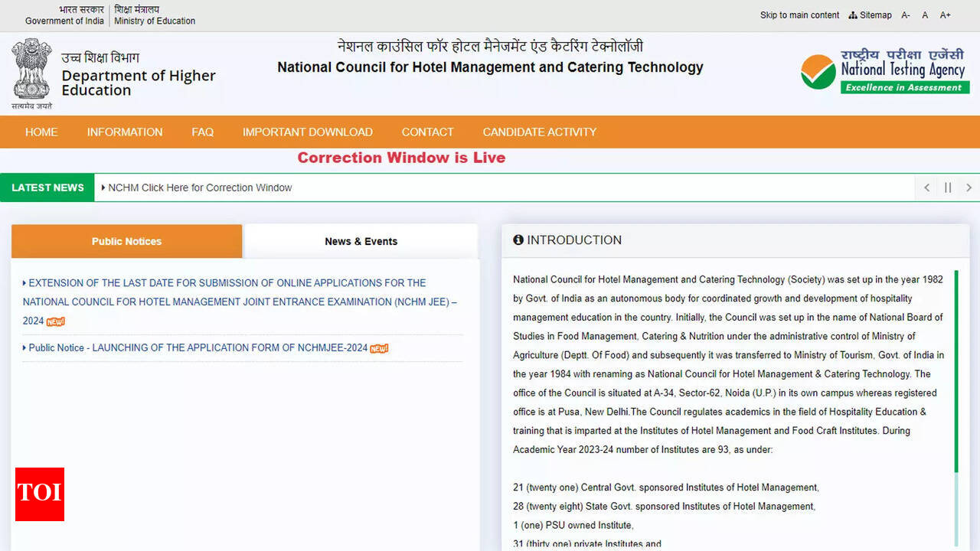The width and height of the screenshot is (980, 551).
Task: Click the TOI logo watermark
Action: (40, 494)
